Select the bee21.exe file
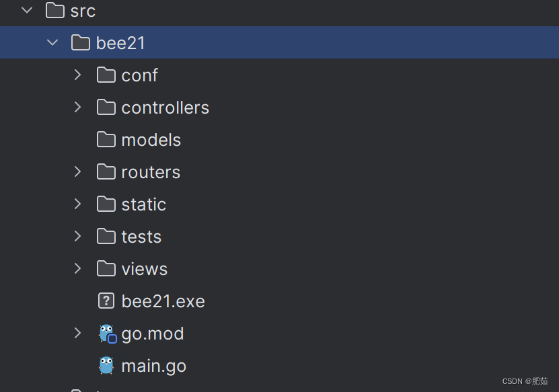 pos(163,301)
